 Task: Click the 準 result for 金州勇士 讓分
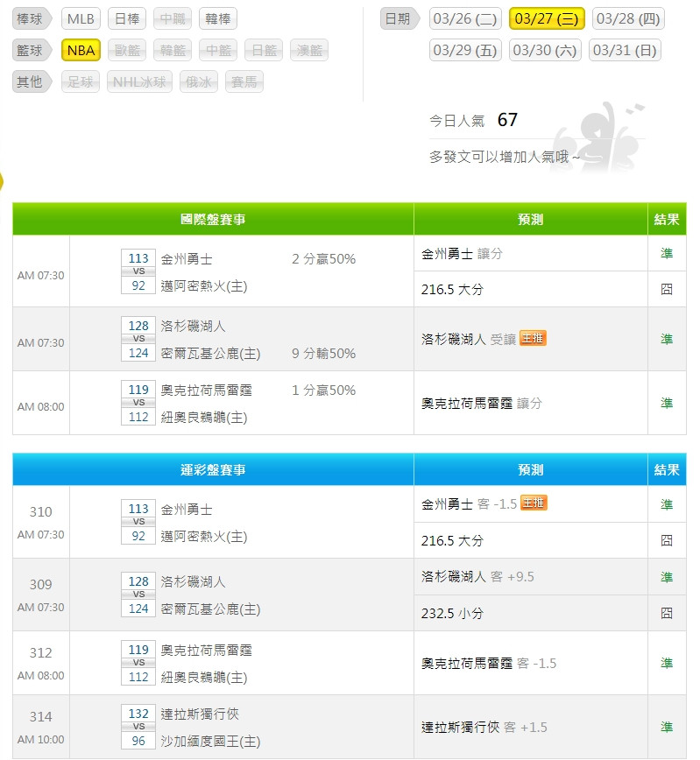tap(667, 253)
